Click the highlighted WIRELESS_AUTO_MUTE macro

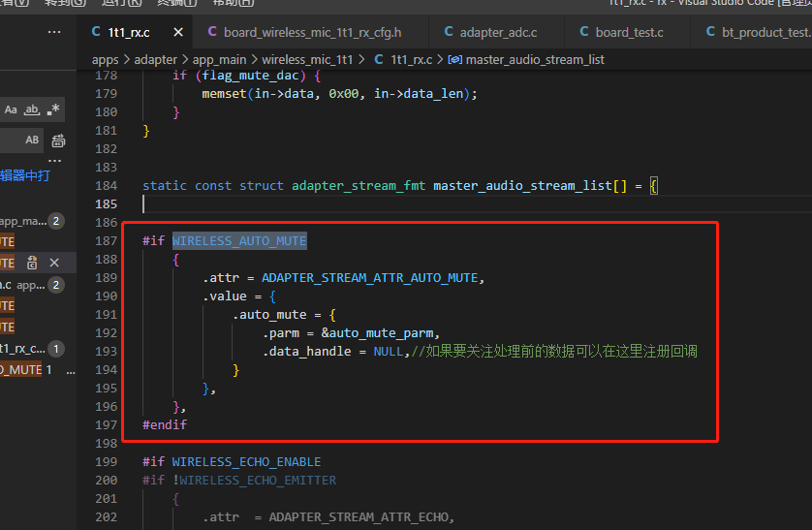click(239, 241)
